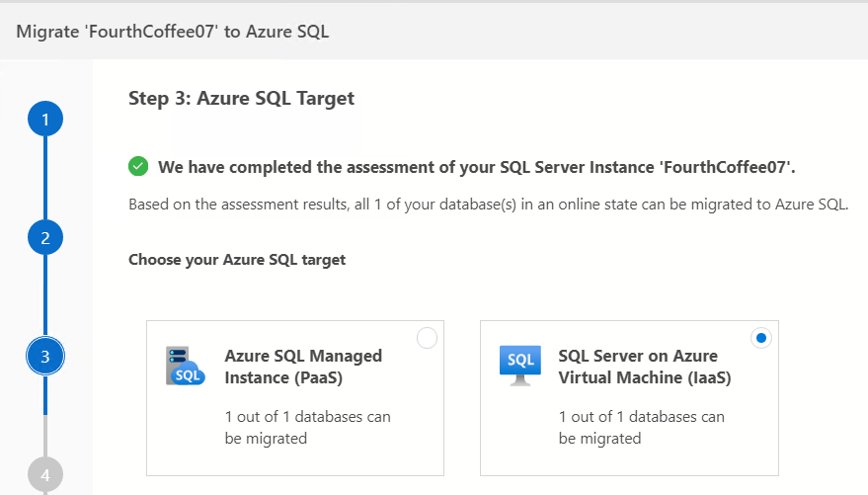Click the Azure SQL Managed Instance icon
868x495 pixels.
coord(185,366)
